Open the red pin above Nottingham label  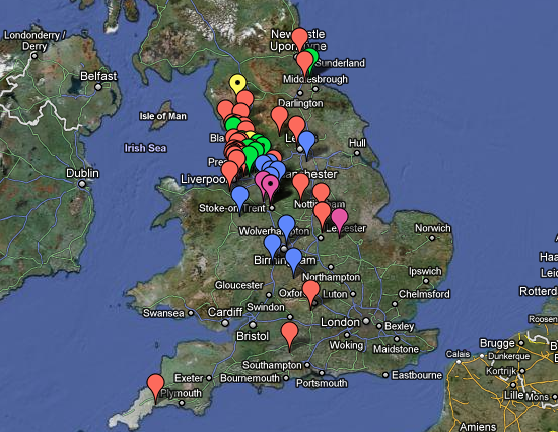tap(321, 193)
